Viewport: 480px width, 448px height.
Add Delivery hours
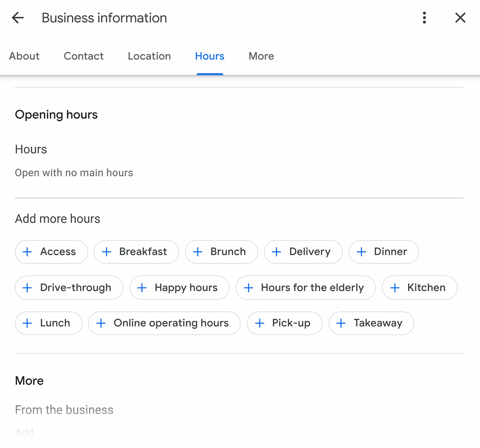tap(304, 252)
